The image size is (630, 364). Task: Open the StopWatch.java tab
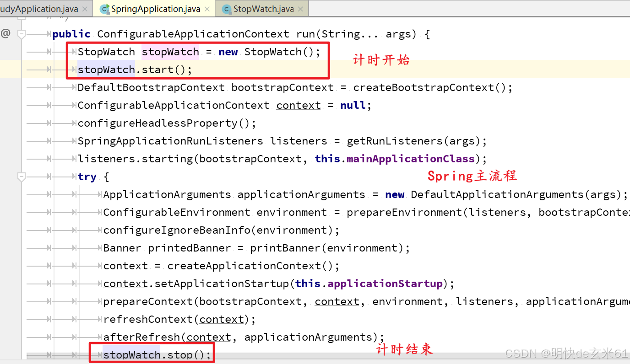pyautogui.click(x=263, y=9)
